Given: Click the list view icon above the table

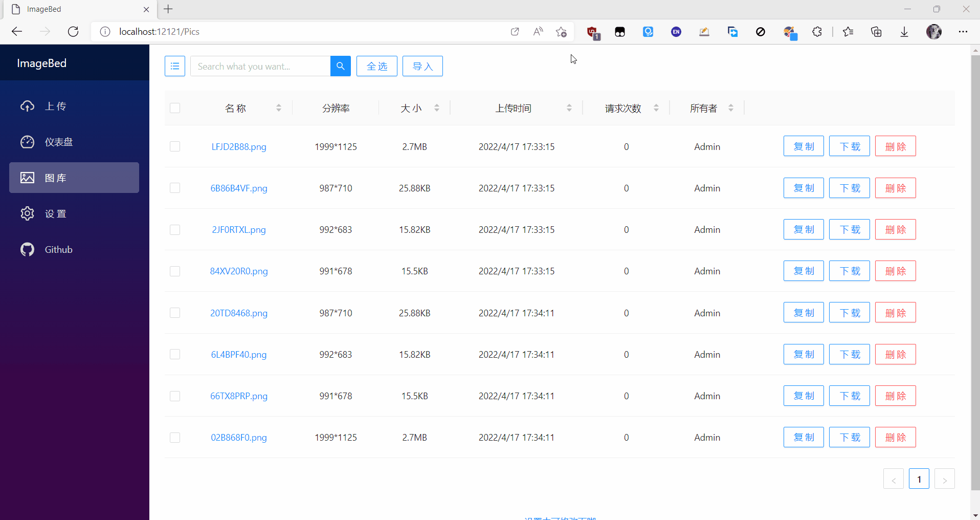Looking at the screenshot, I should point(174,66).
